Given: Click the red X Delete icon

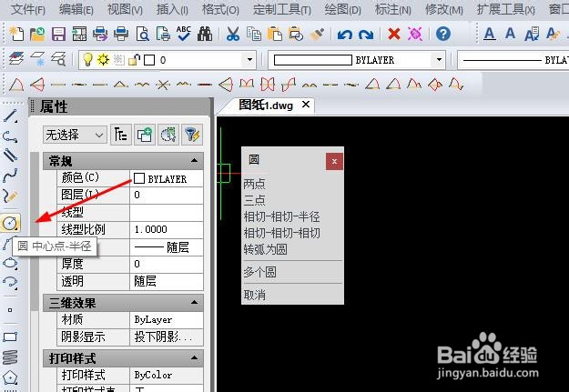Looking at the screenshot, I should click(x=394, y=34).
